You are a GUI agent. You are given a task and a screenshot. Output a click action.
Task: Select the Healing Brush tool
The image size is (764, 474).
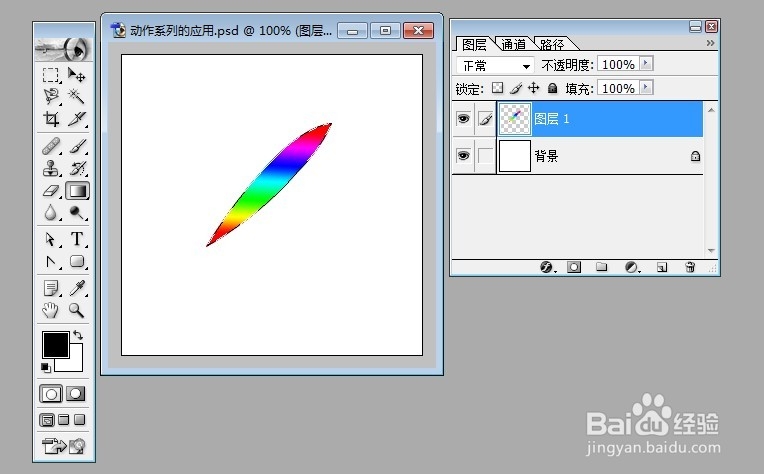click(51, 146)
